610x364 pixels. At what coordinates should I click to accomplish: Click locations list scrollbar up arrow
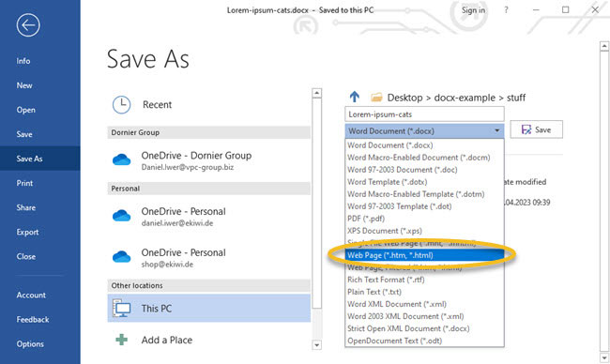(316, 93)
